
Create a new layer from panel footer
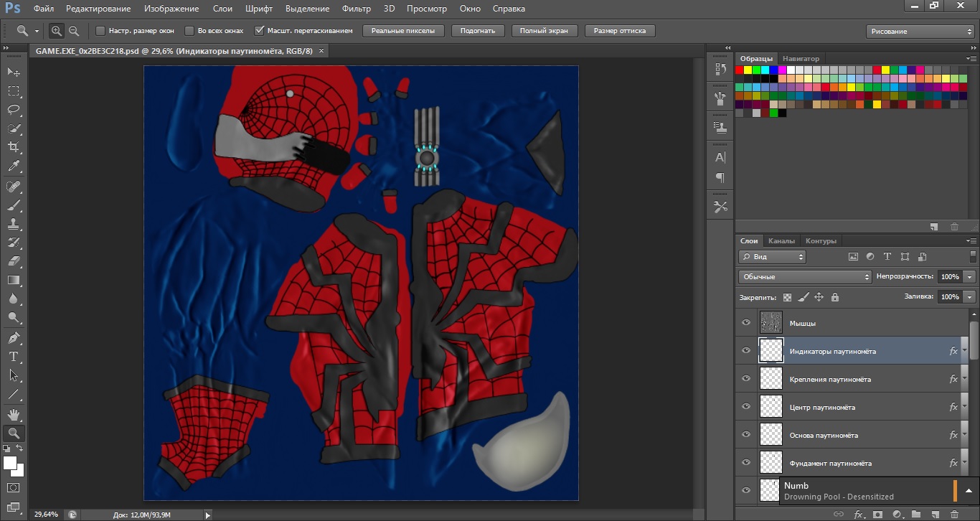point(935,515)
